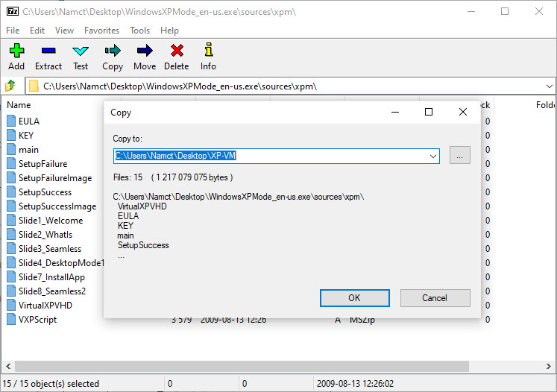Image resolution: width=557 pixels, height=392 pixels.
Task: Click the 'Files: 15' summary text
Action: click(128, 177)
